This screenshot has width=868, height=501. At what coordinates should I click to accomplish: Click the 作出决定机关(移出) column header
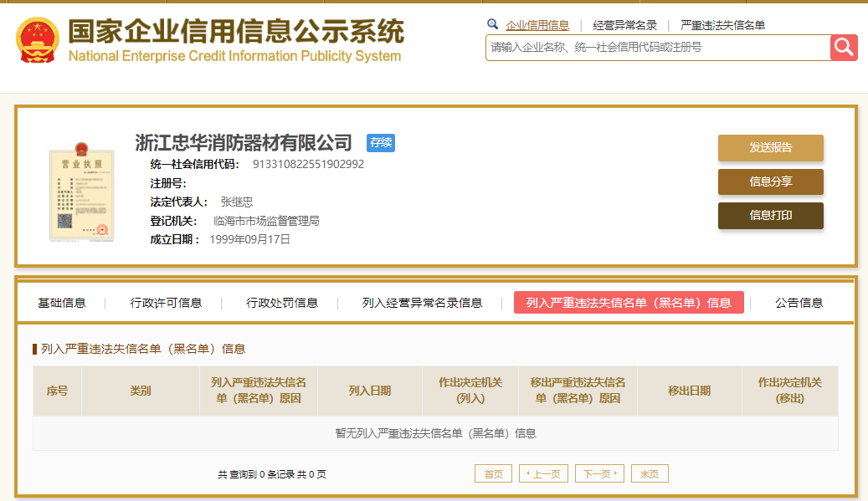click(x=790, y=391)
